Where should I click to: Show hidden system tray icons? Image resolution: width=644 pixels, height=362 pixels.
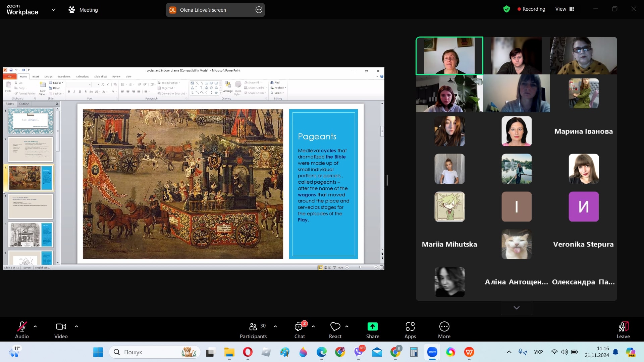pyautogui.click(x=509, y=352)
